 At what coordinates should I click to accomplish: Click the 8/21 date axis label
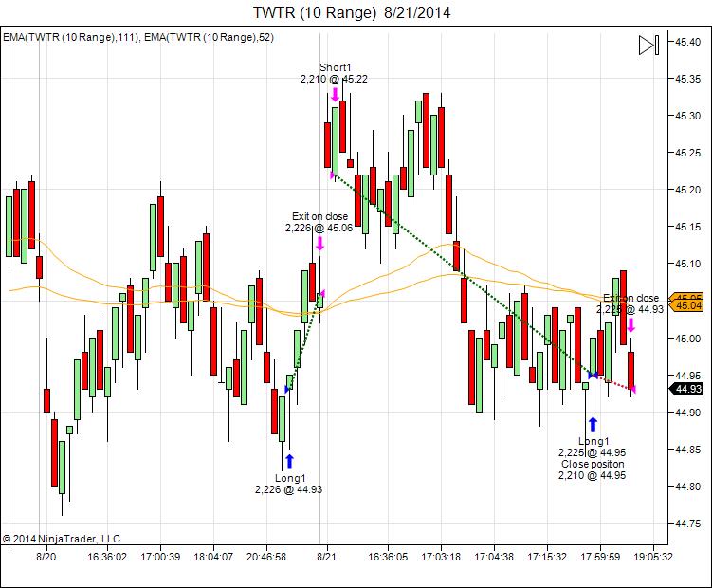point(326,557)
